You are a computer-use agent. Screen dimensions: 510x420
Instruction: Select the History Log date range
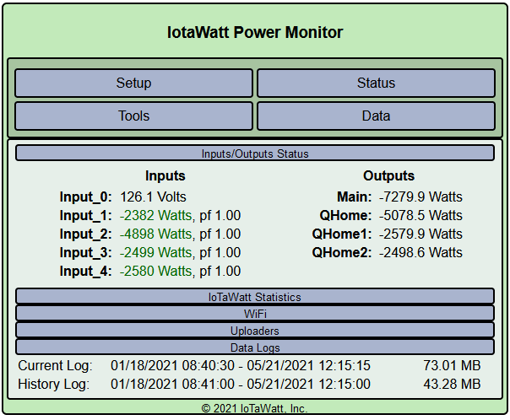pos(241,385)
